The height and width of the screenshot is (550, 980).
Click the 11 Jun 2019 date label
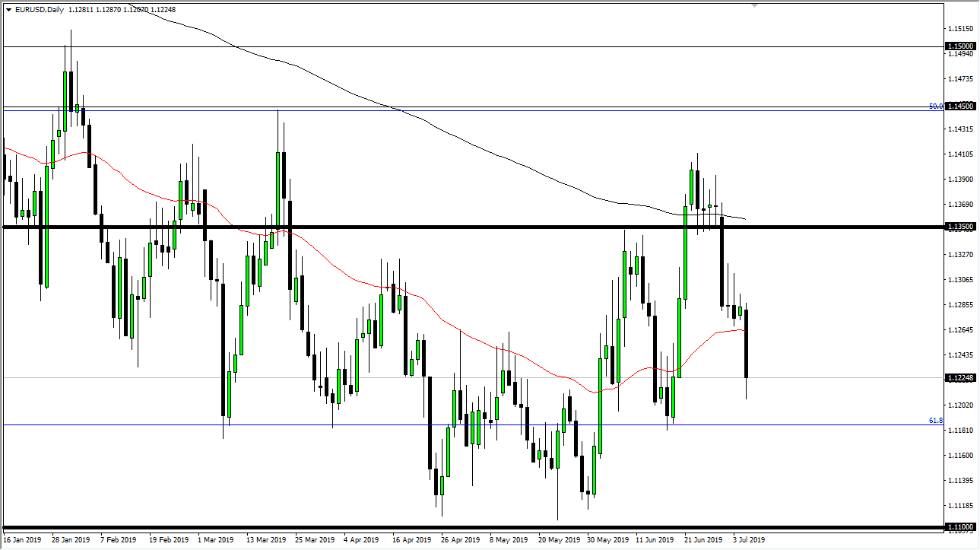click(655, 541)
